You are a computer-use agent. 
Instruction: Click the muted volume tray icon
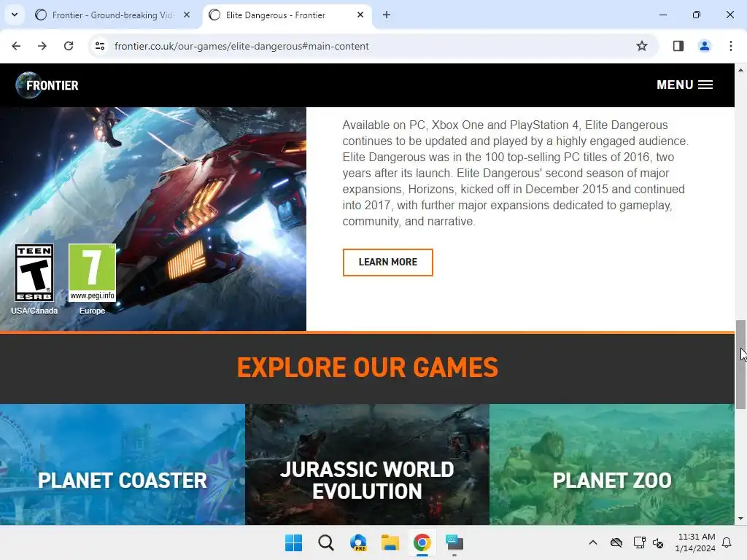[659, 542]
